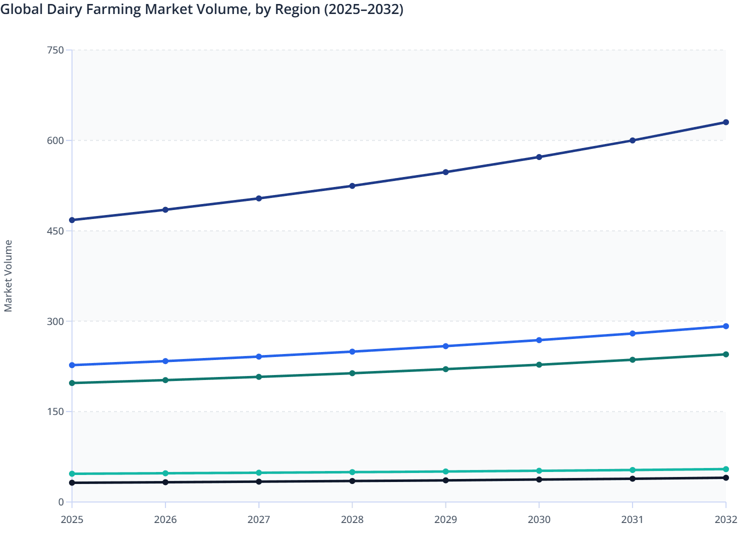Click the 2032 x-axis label
The width and height of the screenshot is (754, 560).
pyautogui.click(x=726, y=520)
